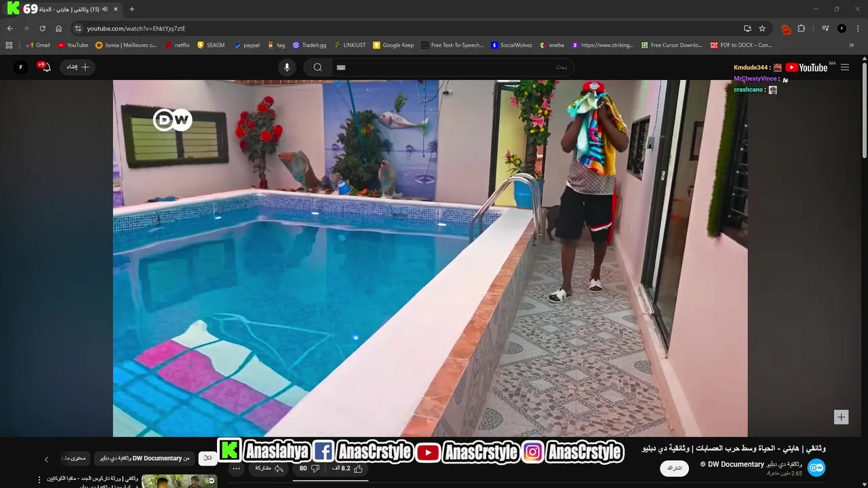View site information next to URL
This screenshot has width=868, height=488.
tap(78, 28)
